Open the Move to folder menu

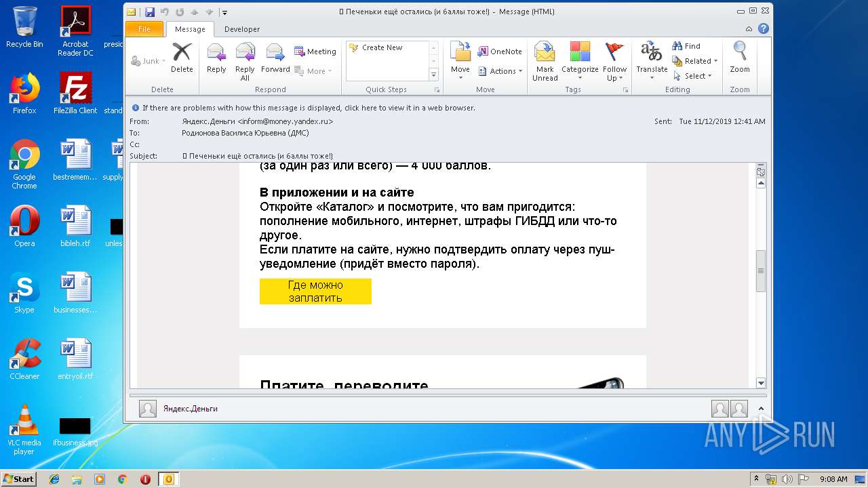tap(460, 62)
